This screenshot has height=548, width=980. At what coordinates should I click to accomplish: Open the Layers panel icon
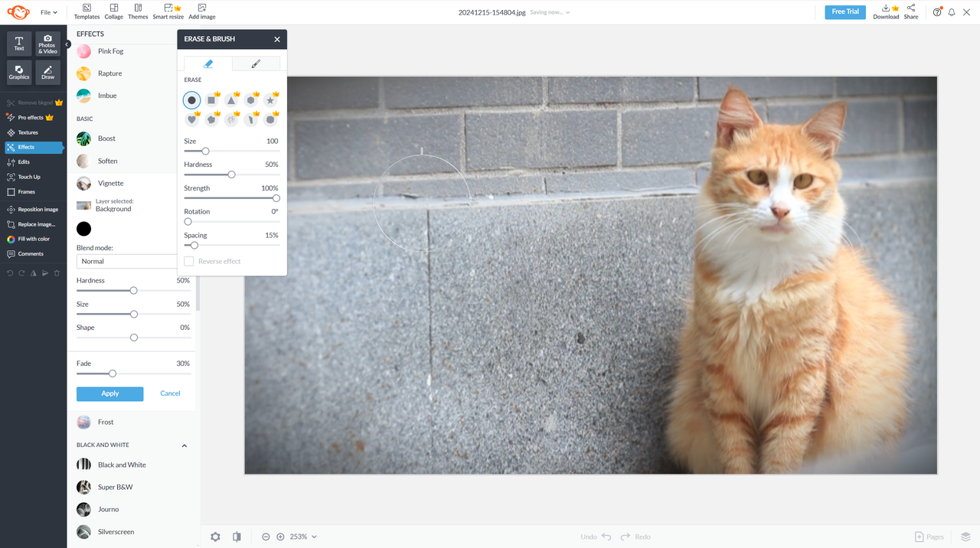coord(965,537)
